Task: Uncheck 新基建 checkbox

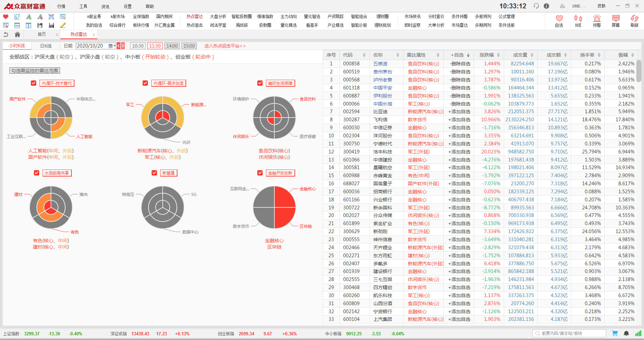Action: point(154,173)
